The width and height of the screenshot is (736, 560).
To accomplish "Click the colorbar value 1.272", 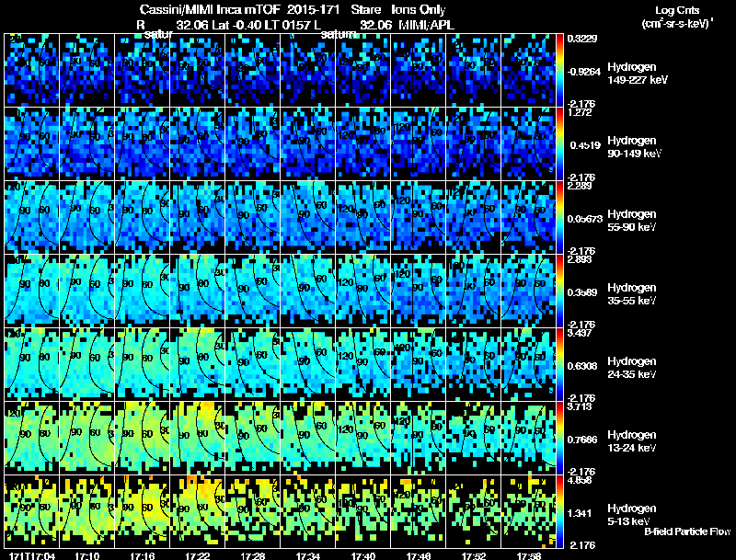I will click(x=580, y=112).
